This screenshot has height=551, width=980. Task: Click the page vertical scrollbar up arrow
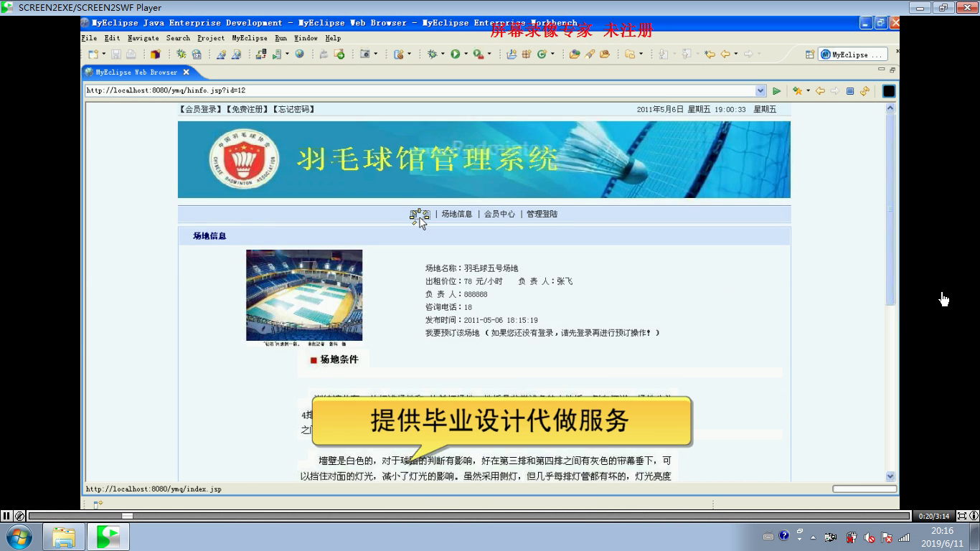click(890, 108)
